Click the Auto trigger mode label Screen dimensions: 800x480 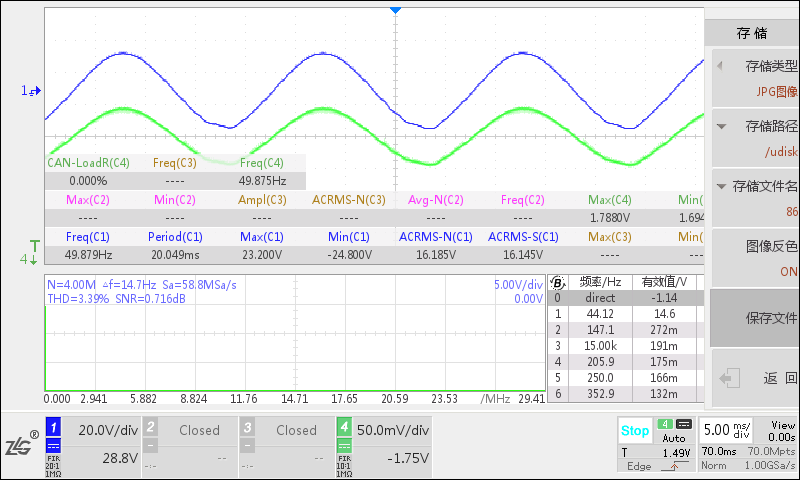673,438
